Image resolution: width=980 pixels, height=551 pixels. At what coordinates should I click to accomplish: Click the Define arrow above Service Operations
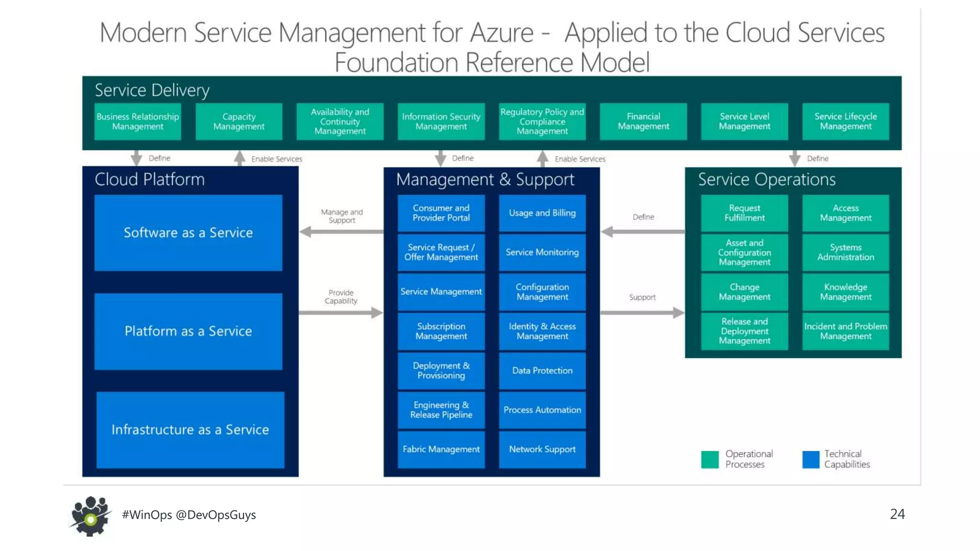pyautogui.click(x=794, y=158)
